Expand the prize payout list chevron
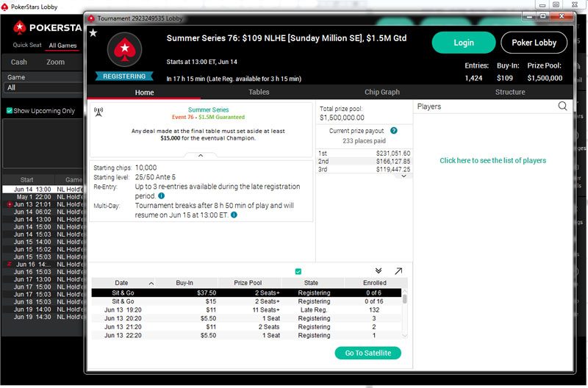Image resolution: width=588 pixels, height=388 pixels. (x=404, y=176)
